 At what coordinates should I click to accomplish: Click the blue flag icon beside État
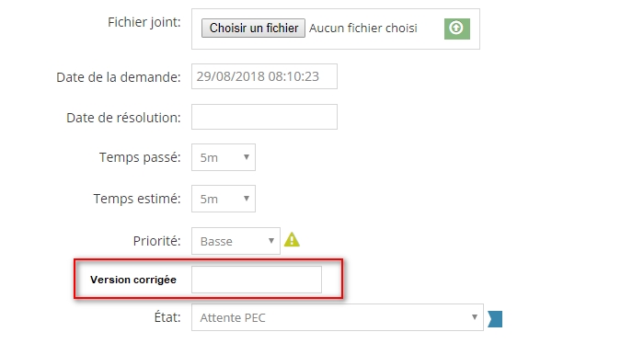pos(495,319)
